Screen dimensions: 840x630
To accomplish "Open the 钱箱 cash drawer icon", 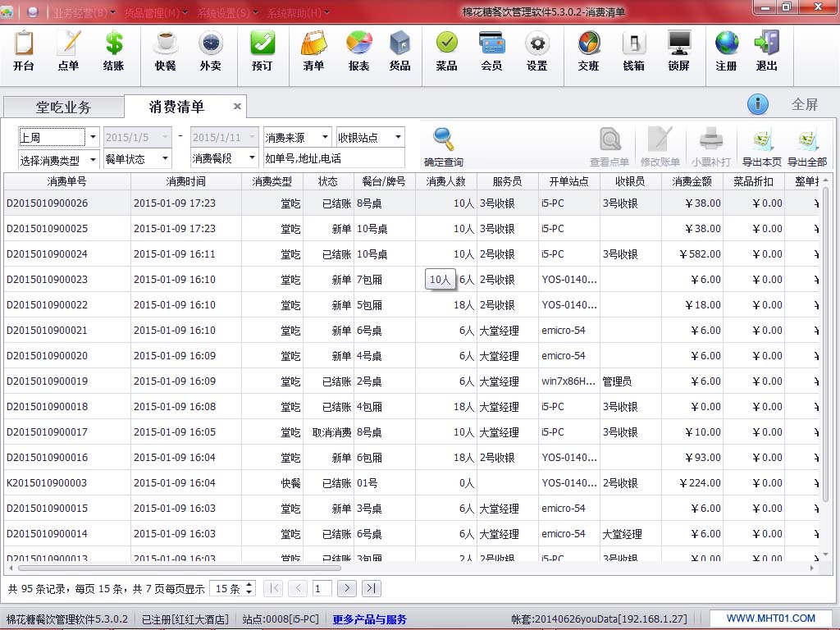I will point(634,52).
